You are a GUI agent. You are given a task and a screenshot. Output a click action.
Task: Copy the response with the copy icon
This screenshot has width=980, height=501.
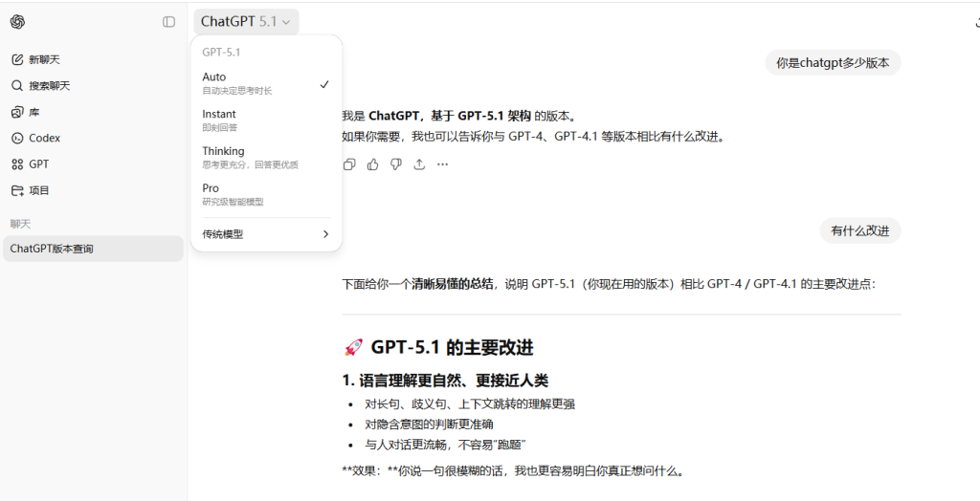point(349,164)
